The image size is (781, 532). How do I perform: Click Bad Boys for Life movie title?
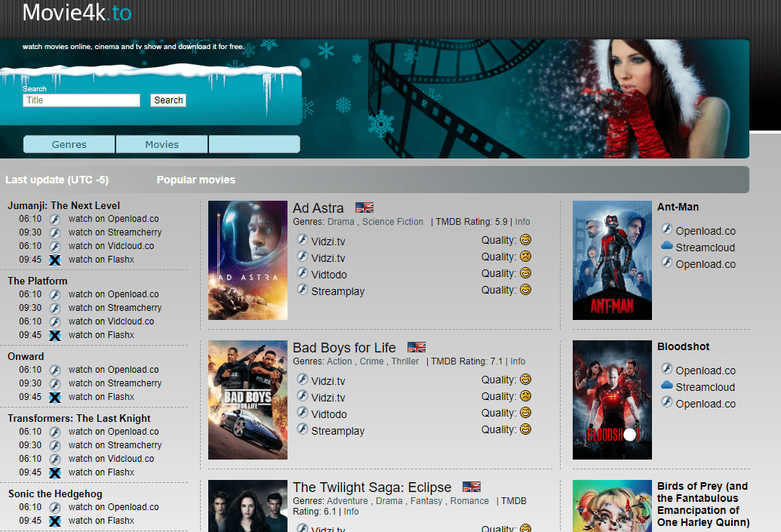pyautogui.click(x=344, y=348)
